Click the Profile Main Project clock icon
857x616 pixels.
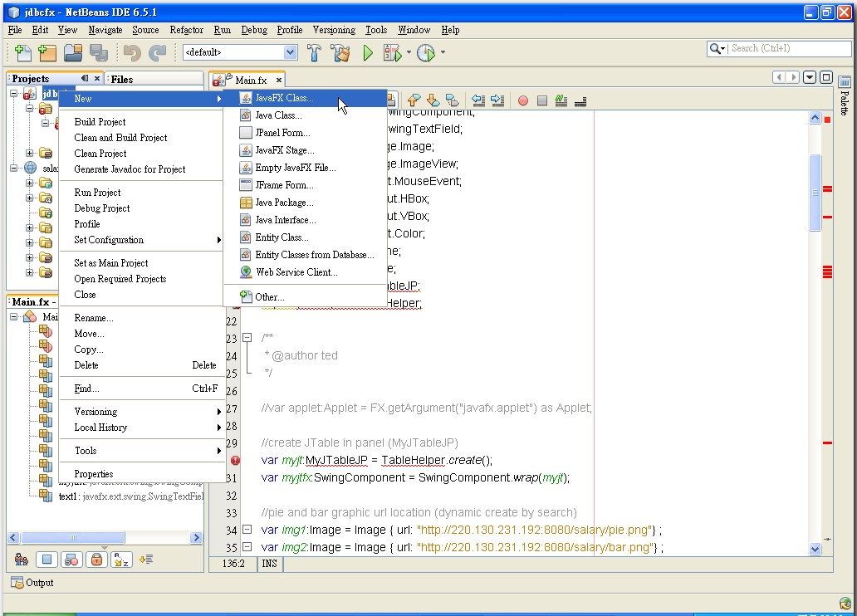(424, 52)
